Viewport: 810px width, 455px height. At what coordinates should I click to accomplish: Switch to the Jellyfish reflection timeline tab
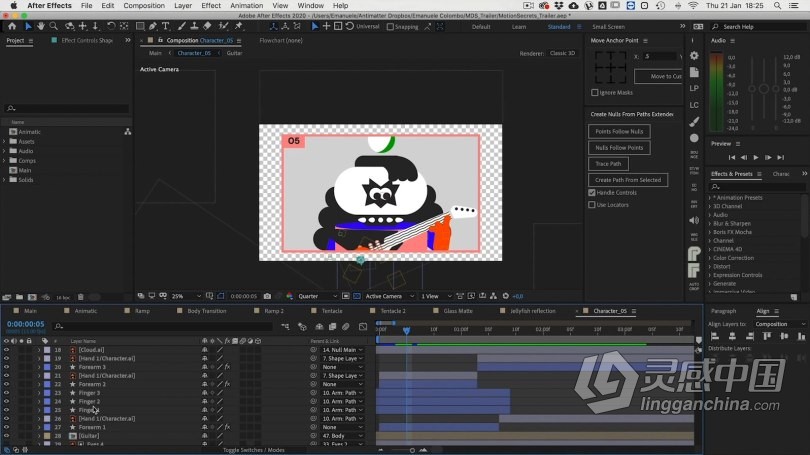click(533, 311)
